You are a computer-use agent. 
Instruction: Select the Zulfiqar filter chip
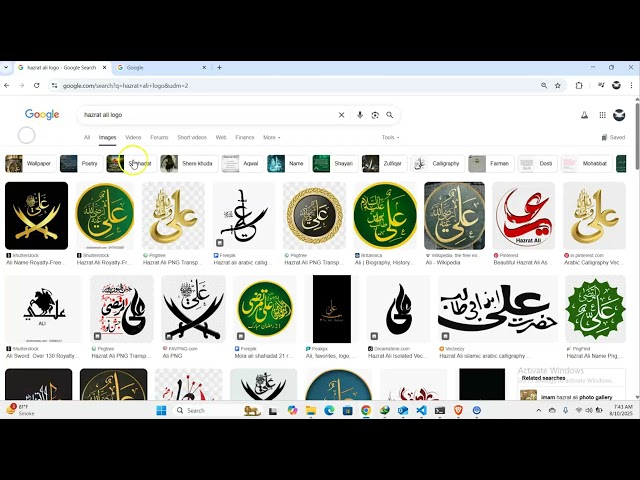coord(384,164)
